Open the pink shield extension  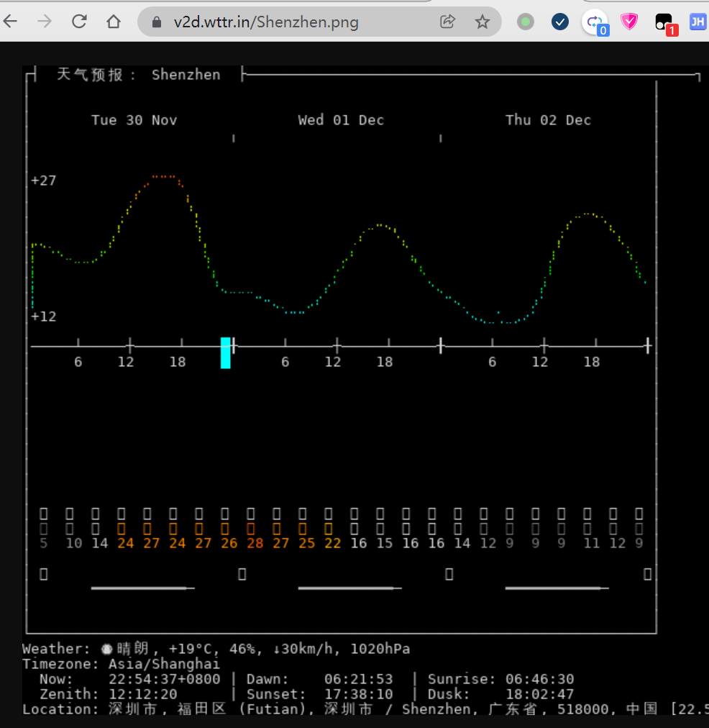(629, 22)
